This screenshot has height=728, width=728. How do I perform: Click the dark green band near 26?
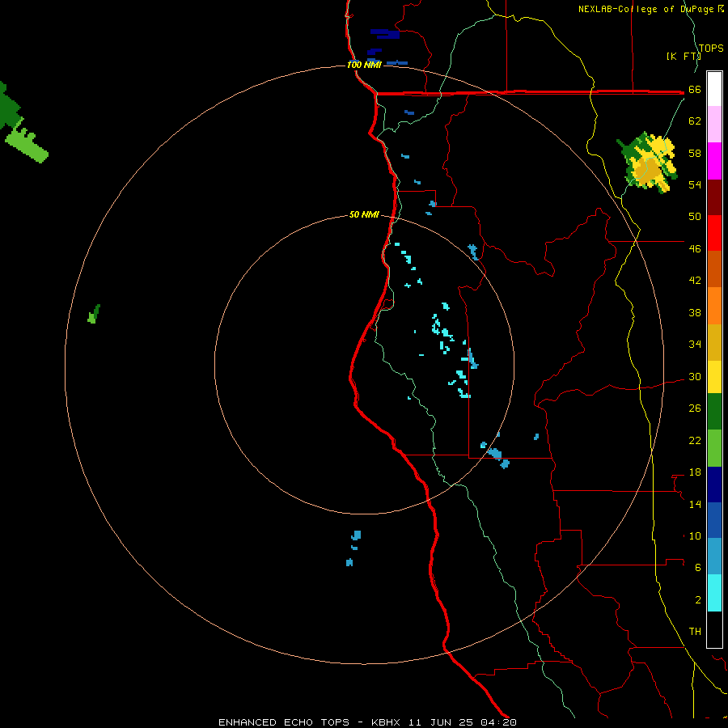coord(714,412)
